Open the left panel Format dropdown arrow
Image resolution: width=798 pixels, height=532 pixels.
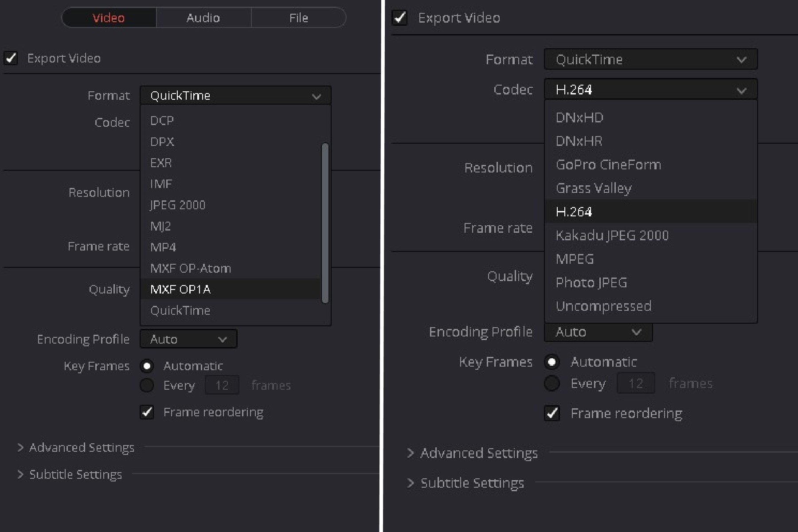pos(316,96)
